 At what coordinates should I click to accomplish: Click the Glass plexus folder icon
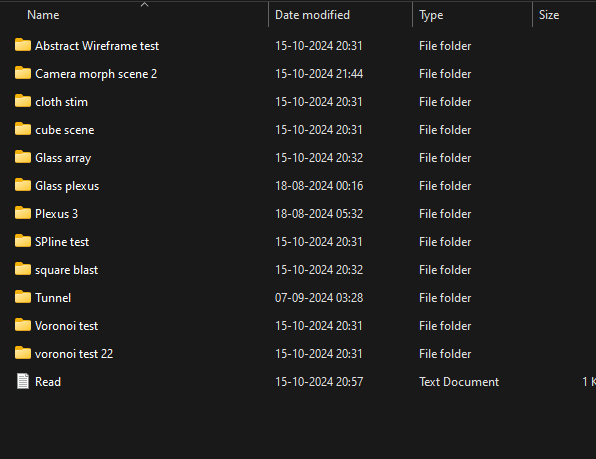tap(23, 185)
